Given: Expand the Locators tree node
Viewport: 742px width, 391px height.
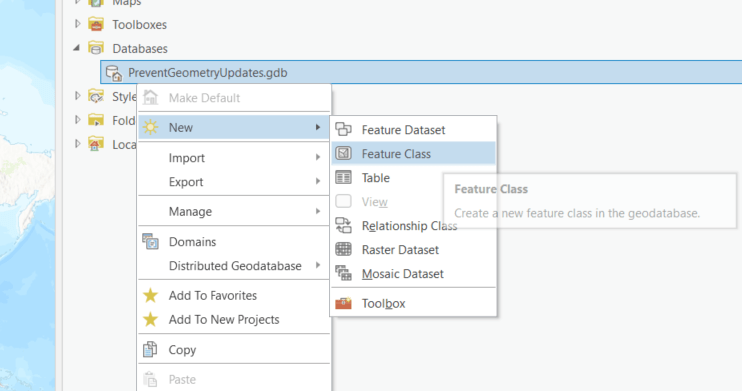Looking at the screenshot, I should coord(78,144).
